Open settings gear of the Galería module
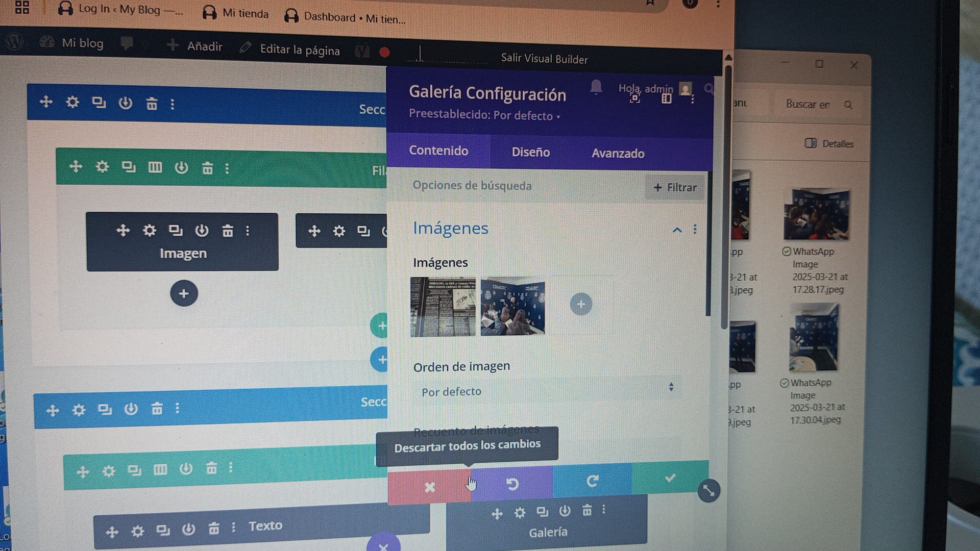The image size is (980, 551). pos(520,513)
